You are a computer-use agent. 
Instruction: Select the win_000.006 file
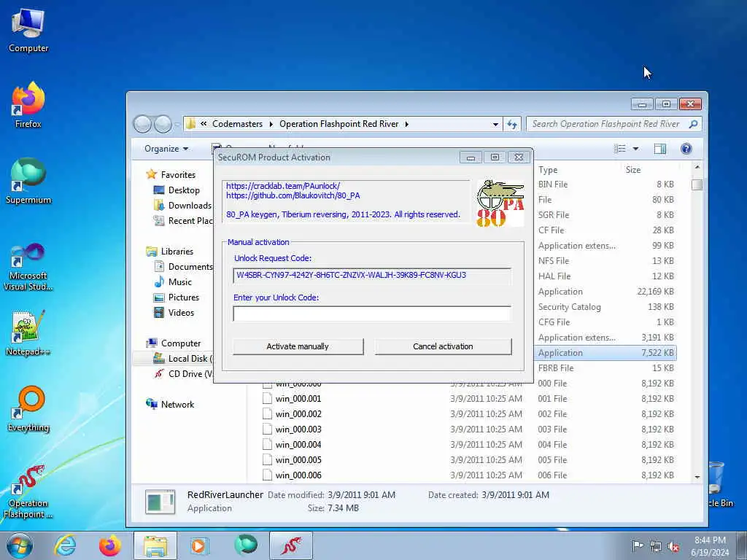298,475
